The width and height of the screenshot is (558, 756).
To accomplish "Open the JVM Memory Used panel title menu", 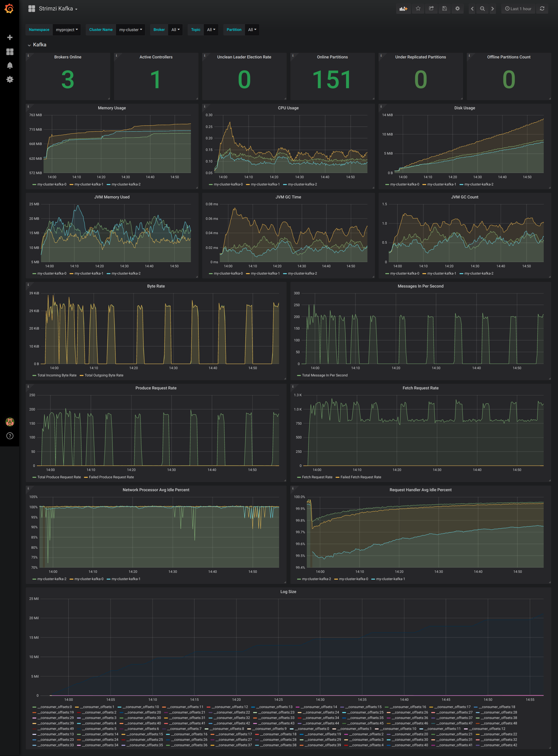I will click(x=112, y=197).
